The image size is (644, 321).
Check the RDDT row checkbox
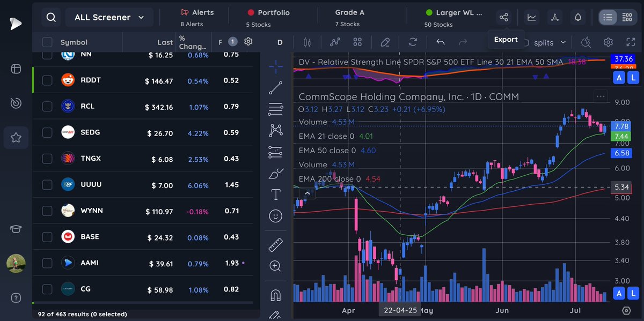(47, 80)
